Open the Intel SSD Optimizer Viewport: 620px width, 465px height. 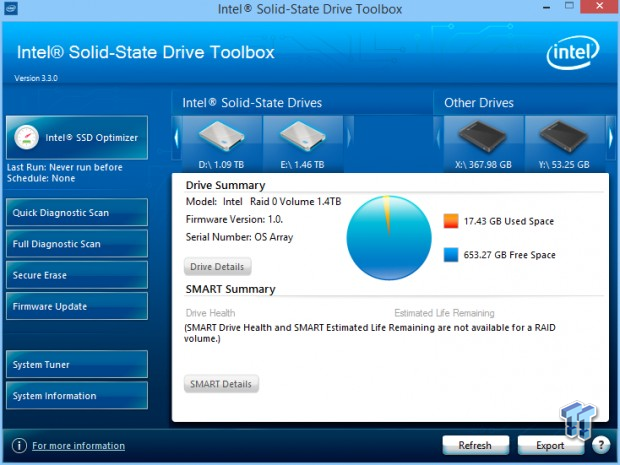(x=77, y=138)
